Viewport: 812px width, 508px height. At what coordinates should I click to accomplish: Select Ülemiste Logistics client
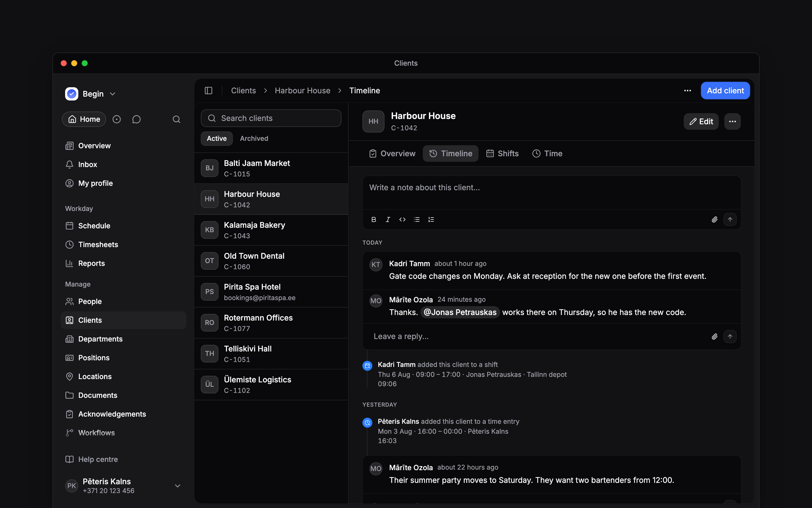coord(271,385)
